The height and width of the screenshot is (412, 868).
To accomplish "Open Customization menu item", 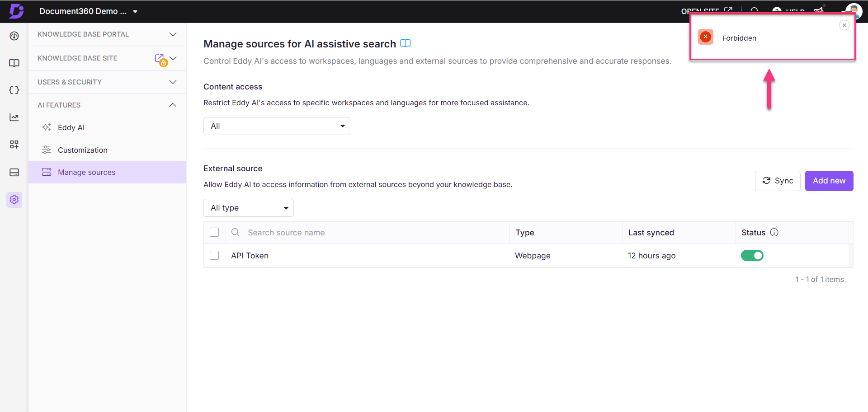I will [107, 150].
